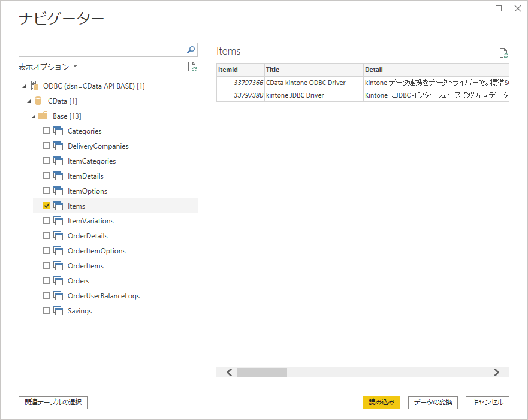Image resolution: width=528 pixels, height=420 pixels.
Task: Click the 読み込み load button
Action: point(381,402)
